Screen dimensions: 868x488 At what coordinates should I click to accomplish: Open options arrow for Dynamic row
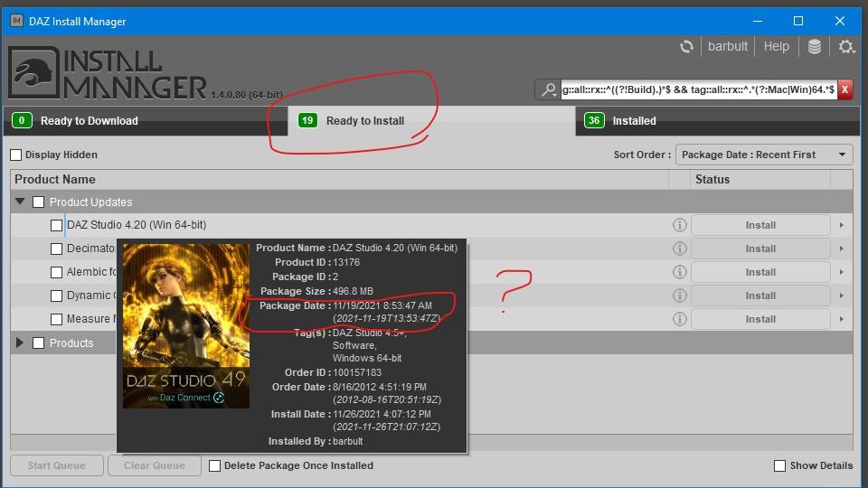[842, 296]
